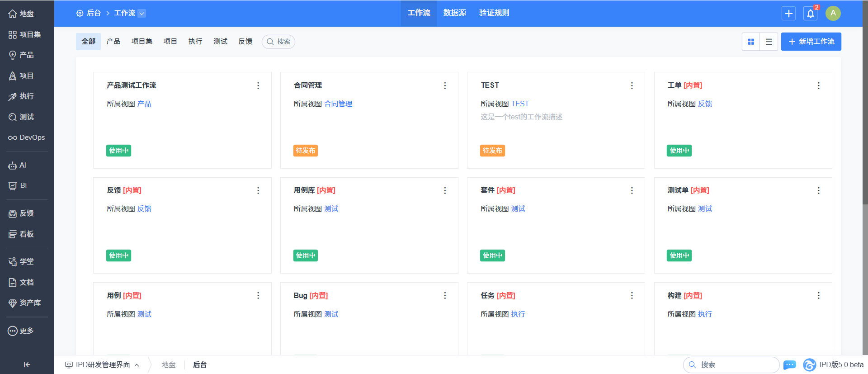Open options menu for 合同管理 card
This screenshot has width=868, height=374.
click(x=445, y=85)
